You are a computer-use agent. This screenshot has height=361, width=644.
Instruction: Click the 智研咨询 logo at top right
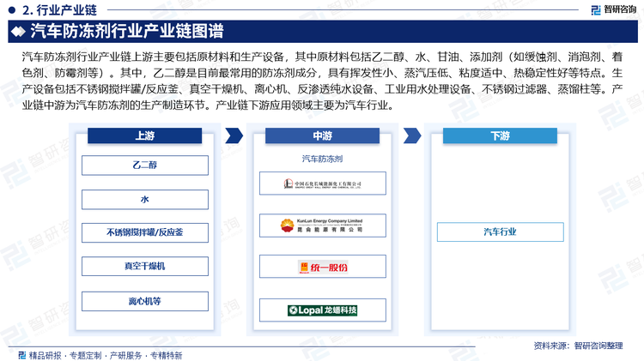pos(614,9)
